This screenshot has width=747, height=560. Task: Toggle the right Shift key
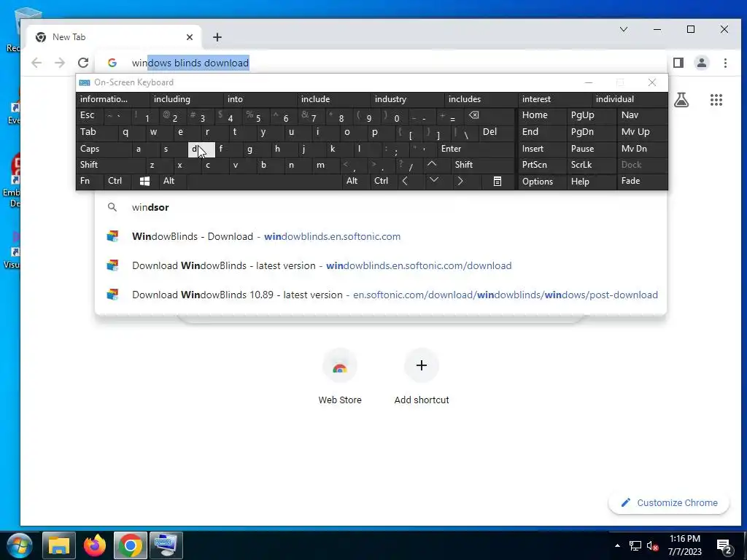coord(482,165)
